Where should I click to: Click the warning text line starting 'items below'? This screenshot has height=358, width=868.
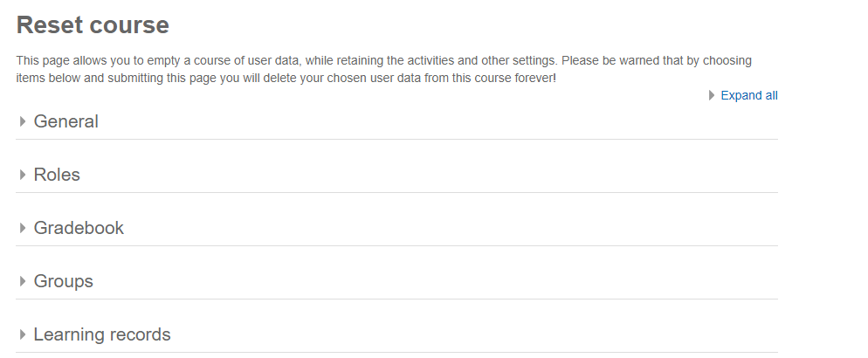[286, 78]
